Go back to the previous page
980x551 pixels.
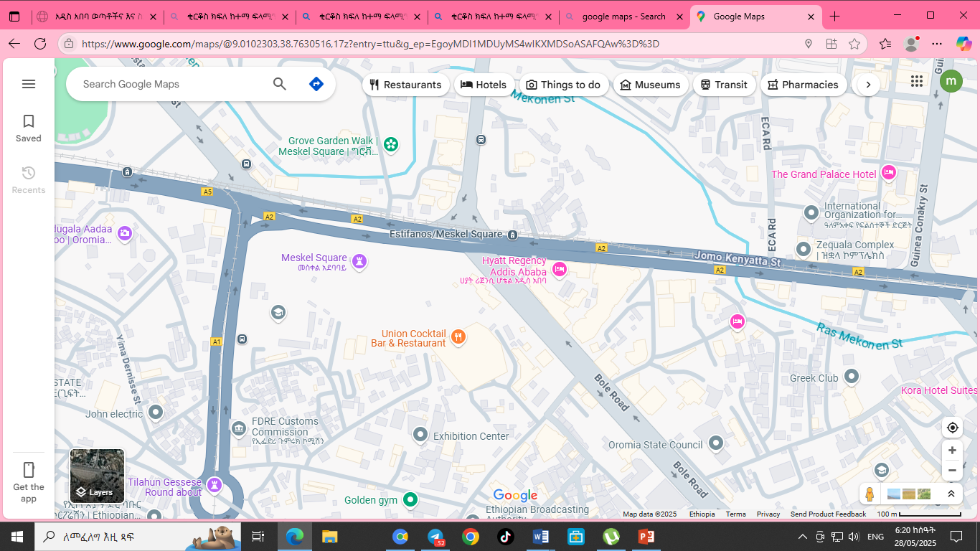[14, 44]
